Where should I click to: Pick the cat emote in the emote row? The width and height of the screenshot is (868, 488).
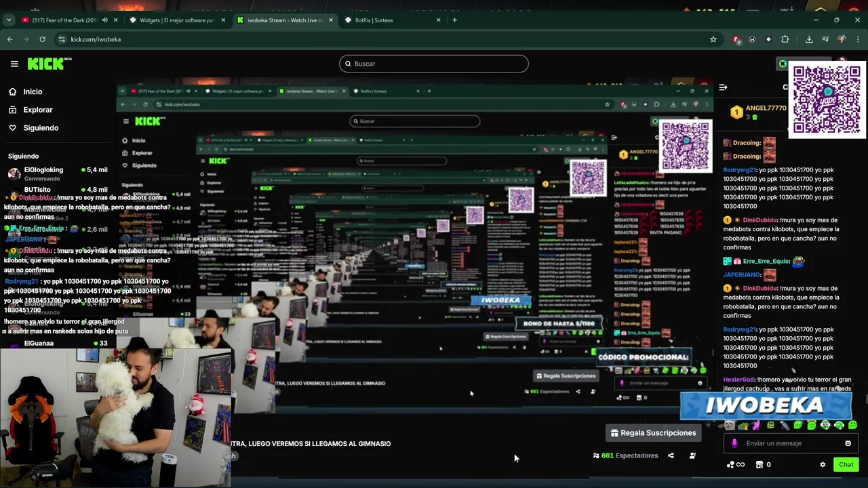tap(729, 426)
